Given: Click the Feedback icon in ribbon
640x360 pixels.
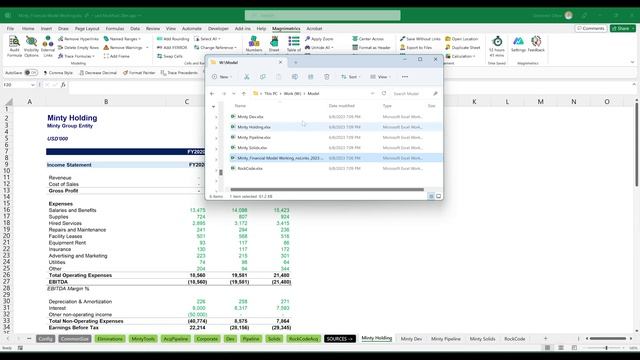Looking at the screenshot, I should [x=536, y=44].
